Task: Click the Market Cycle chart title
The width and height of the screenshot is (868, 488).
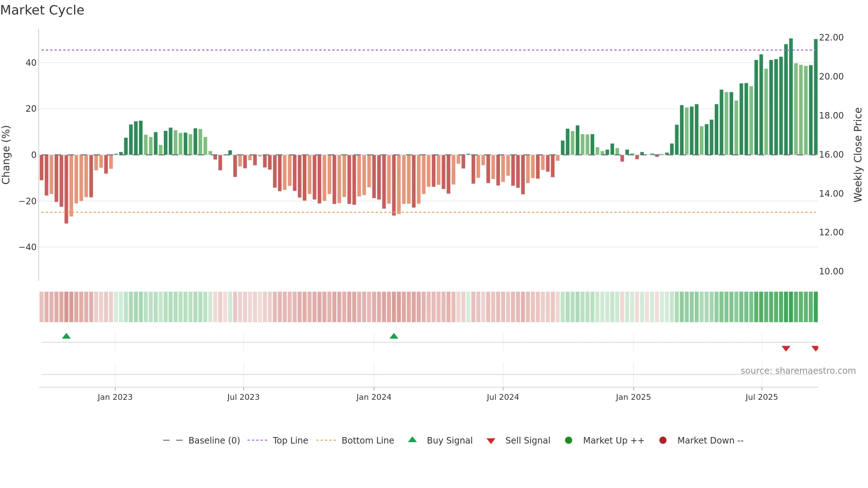Action: pos(42,10)
